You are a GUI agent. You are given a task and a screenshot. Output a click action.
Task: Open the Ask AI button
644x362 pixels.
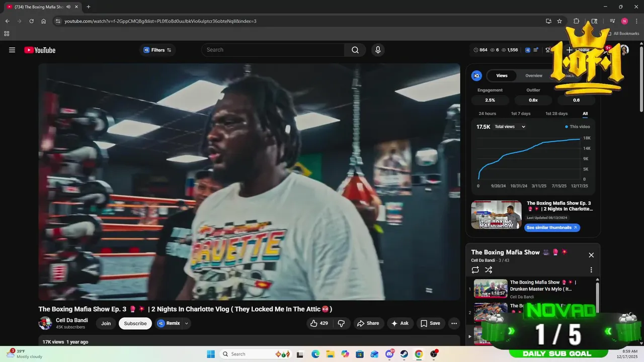400,323
